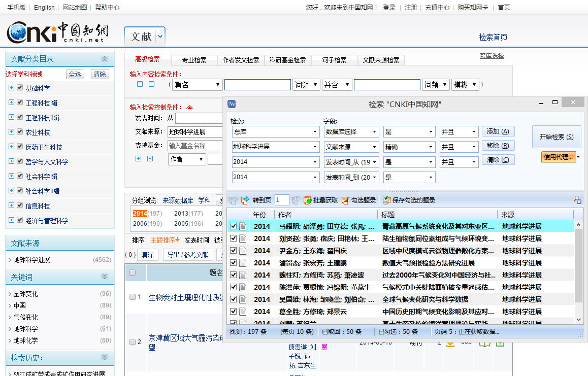Click 移除 (R) button

pos(498,146)
